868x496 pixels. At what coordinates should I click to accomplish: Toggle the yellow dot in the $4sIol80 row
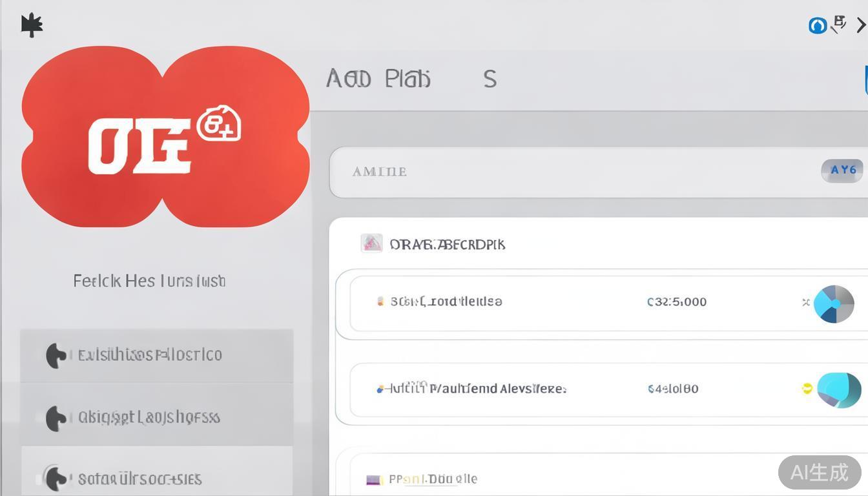pyautogui.click(x=806, y=388)
